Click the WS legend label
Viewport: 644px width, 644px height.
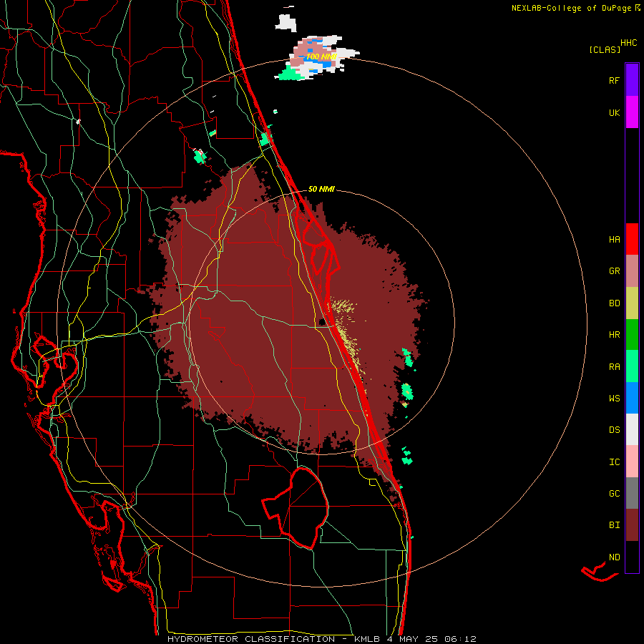[614, 398]
